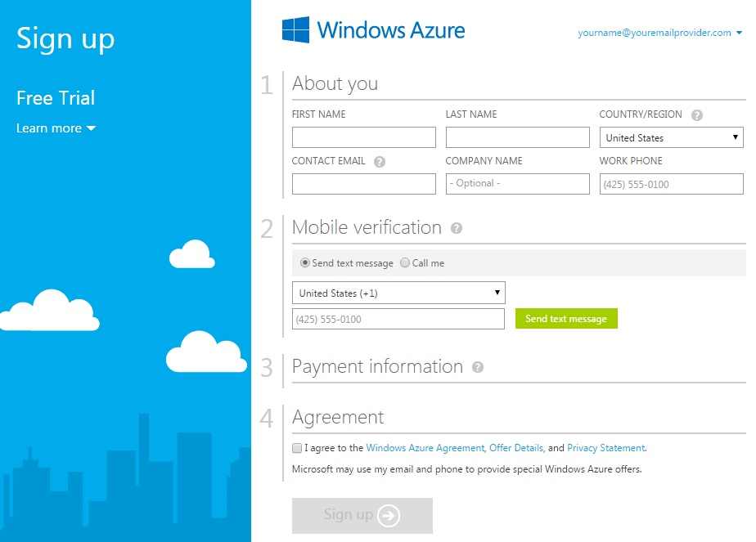Image resolution: width=756 pixels, height=542 pixels.
Task: Open the United States (+1) country code dropdown
Action: tap(398, 293)
